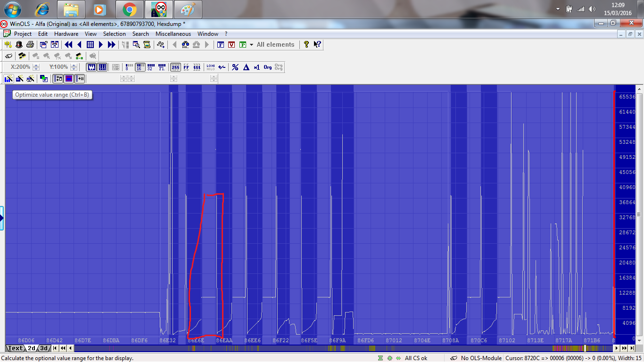Click the grid table view icon
Screen dimensions: 644x362
click(90, 45)
